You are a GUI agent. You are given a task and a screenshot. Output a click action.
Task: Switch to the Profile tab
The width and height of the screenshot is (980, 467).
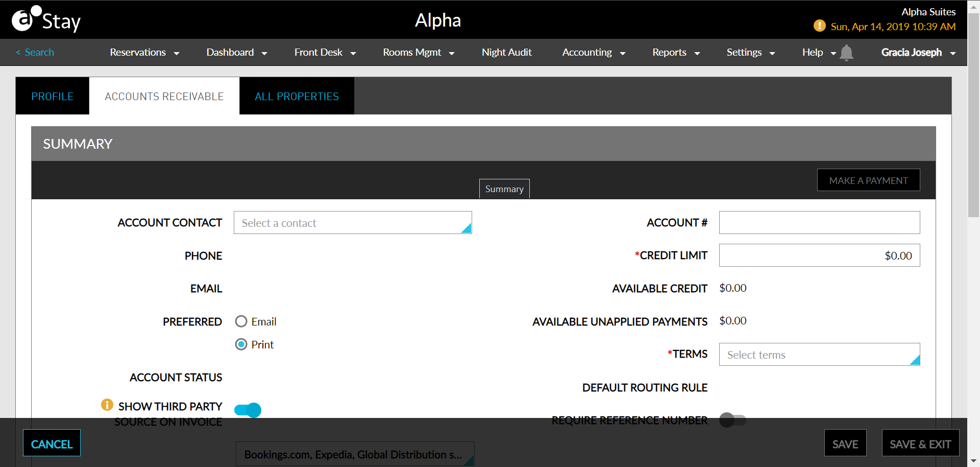(52, 96)
